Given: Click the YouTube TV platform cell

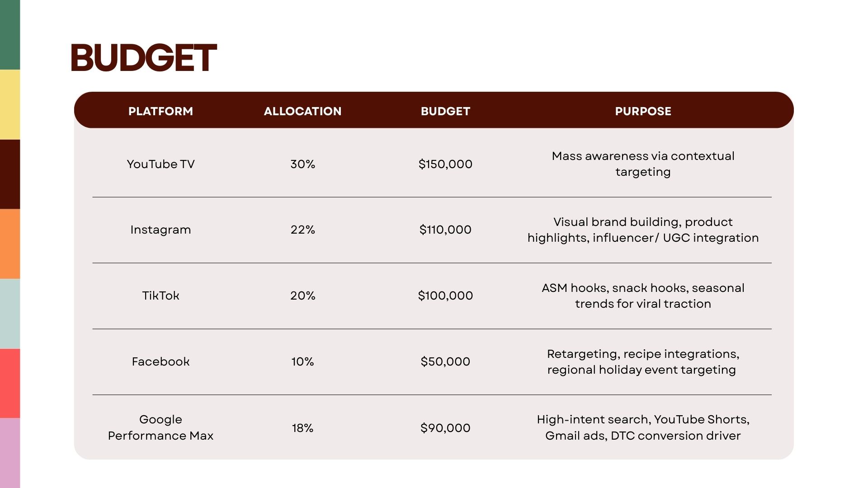Looking at the screenshot, I should [160, 164].
